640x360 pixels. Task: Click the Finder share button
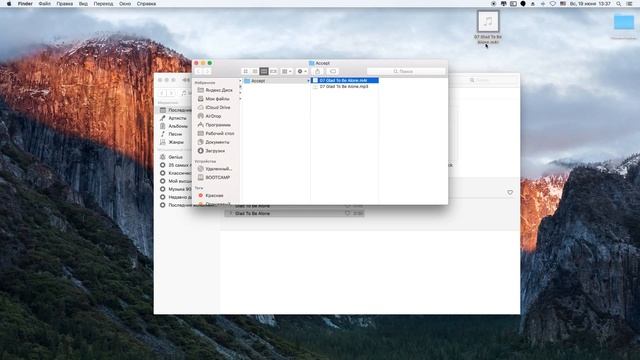318,71
